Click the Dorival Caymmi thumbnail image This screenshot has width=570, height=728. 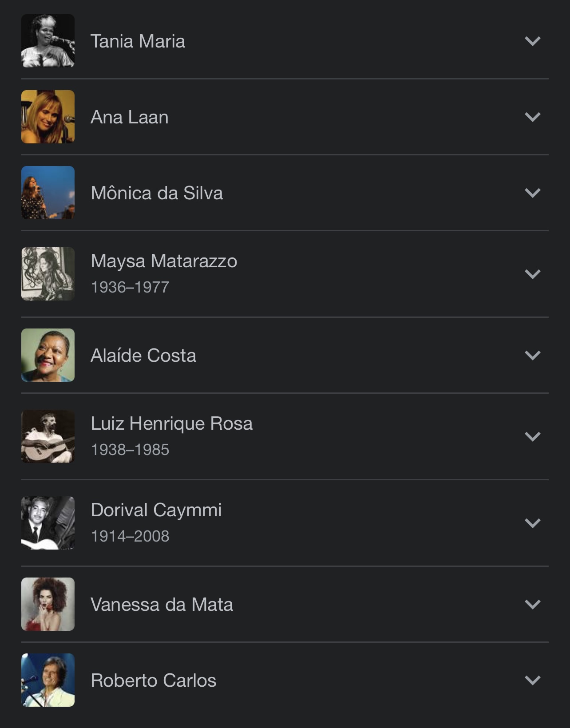point(48,523)
